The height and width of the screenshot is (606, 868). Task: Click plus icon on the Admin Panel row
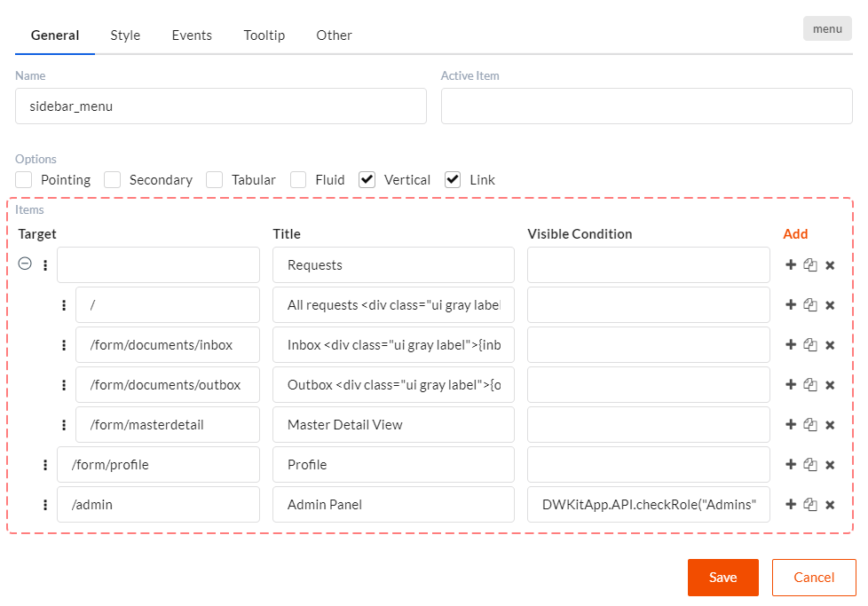point(791,504)
